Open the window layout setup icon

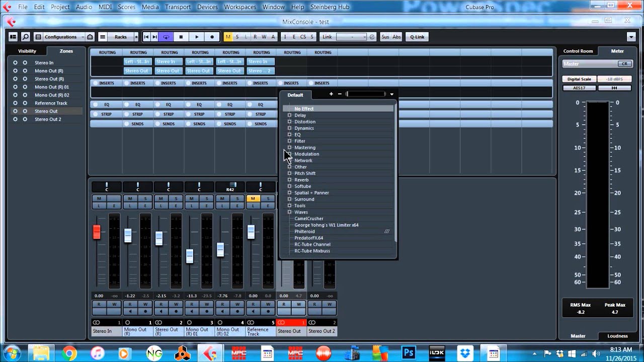coord(13,37)
